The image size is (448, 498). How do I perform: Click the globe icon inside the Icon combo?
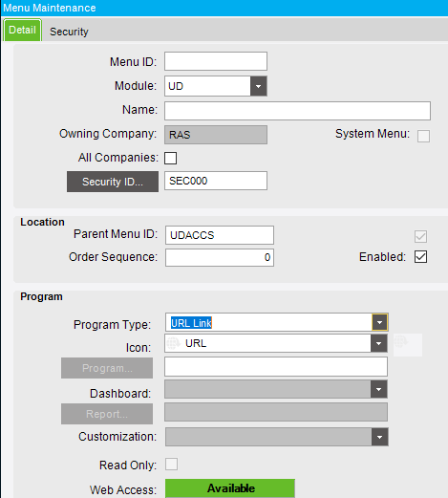tap(174, 343)
